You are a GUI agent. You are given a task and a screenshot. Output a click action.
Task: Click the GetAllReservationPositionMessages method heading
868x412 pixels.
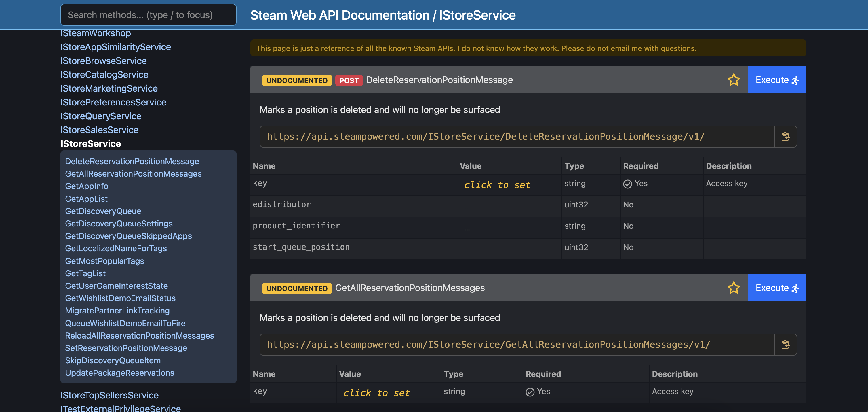[410, 288]
